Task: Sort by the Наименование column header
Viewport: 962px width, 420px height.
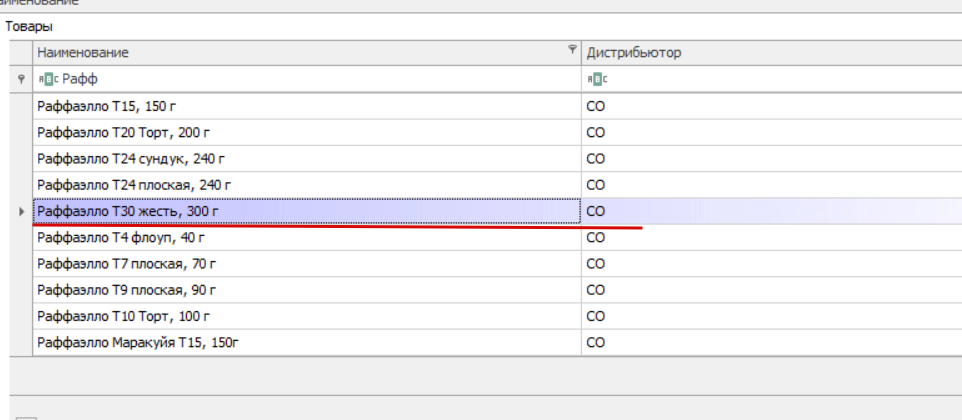Action: point(307,53)
